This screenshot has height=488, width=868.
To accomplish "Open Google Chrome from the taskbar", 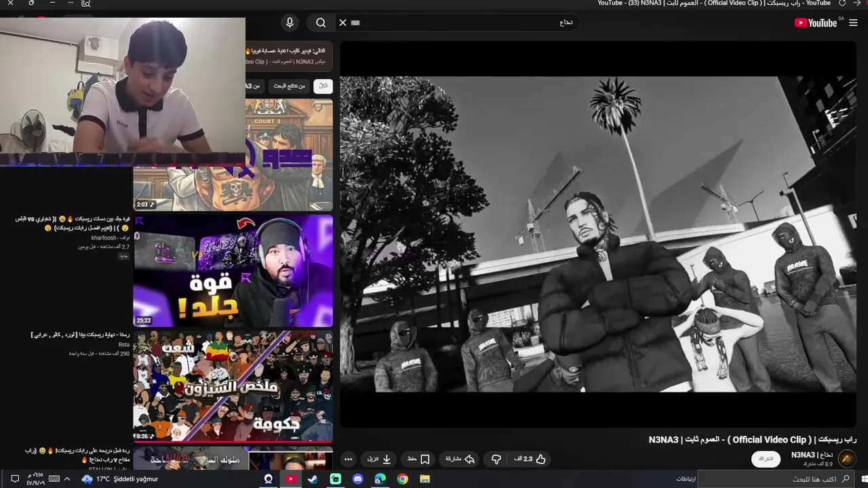I will [402, 479].
